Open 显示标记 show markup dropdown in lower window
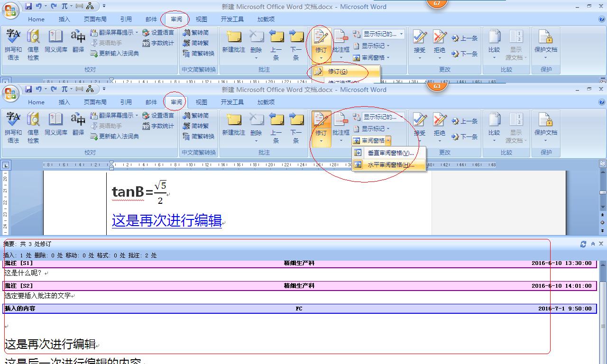 (x=371, y=129)
